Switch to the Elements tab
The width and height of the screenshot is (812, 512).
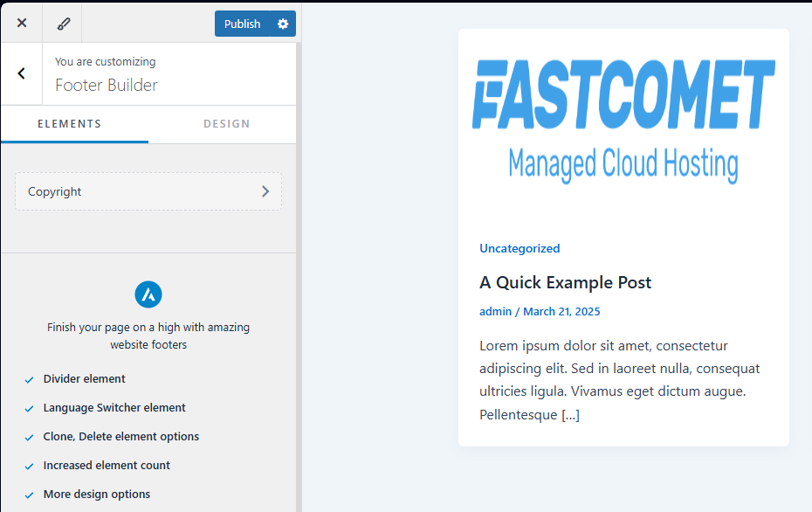click(x=70, y=124)
